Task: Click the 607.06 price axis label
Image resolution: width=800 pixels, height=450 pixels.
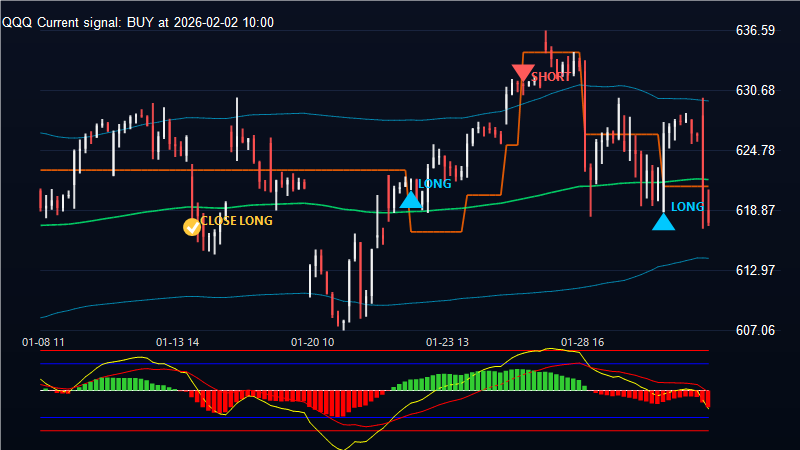Action: [755, 330]
